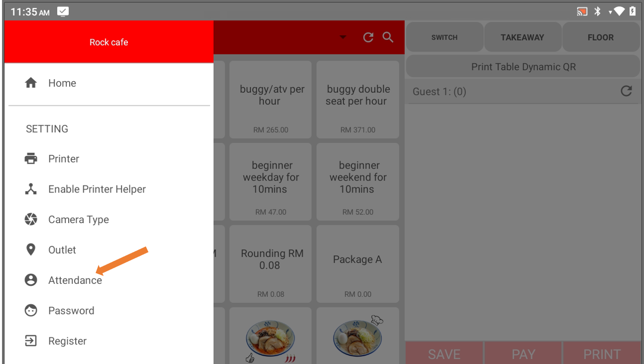Refresh the menu using header reload icon
The width and height of the screenshot is (644, 364).
[x=368, y=37]
